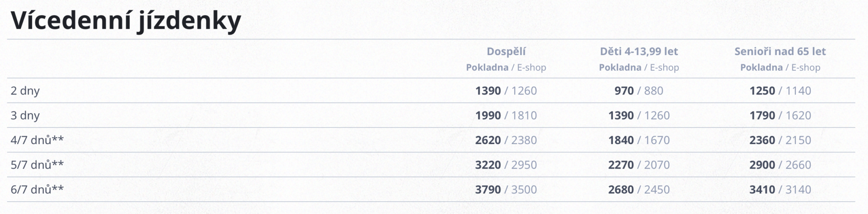Click the Vícedenní jízdenky heading
This screenshot has width=868, height=214.
tap(126, 20)
